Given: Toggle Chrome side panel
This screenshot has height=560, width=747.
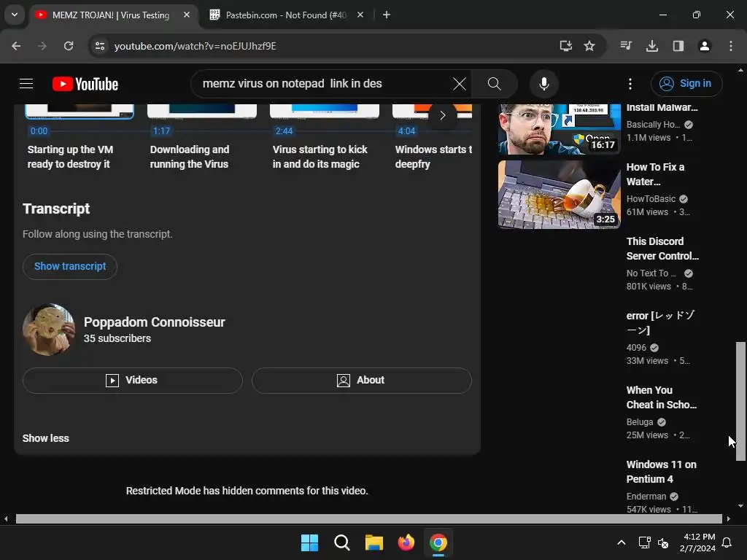Looking at the screenshot, I should point(678,46).
